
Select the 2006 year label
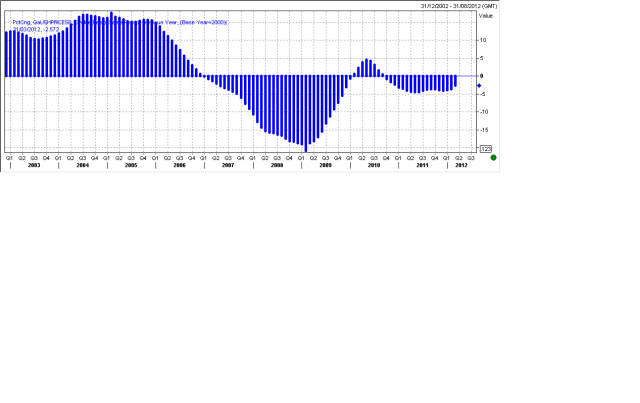tap(179, 165)
